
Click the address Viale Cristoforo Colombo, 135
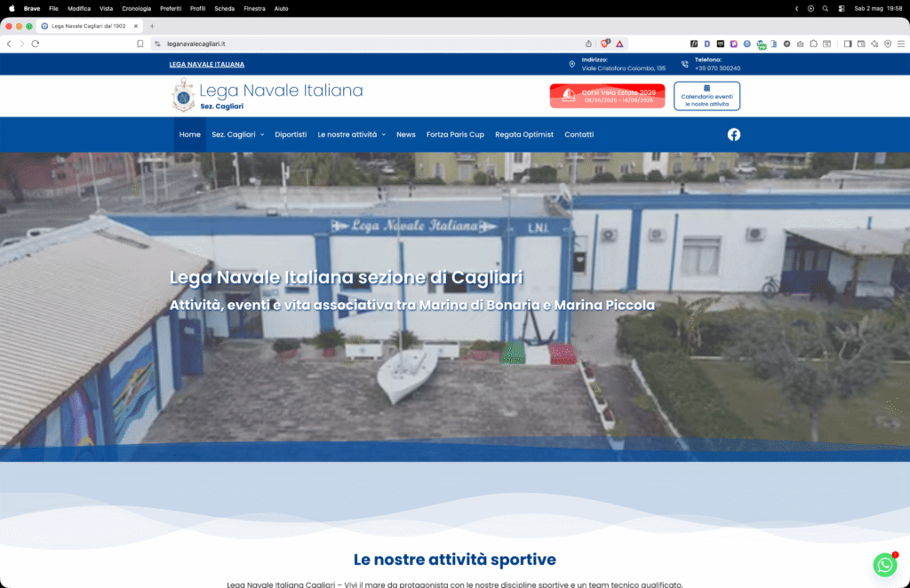(x=624, y=68)
